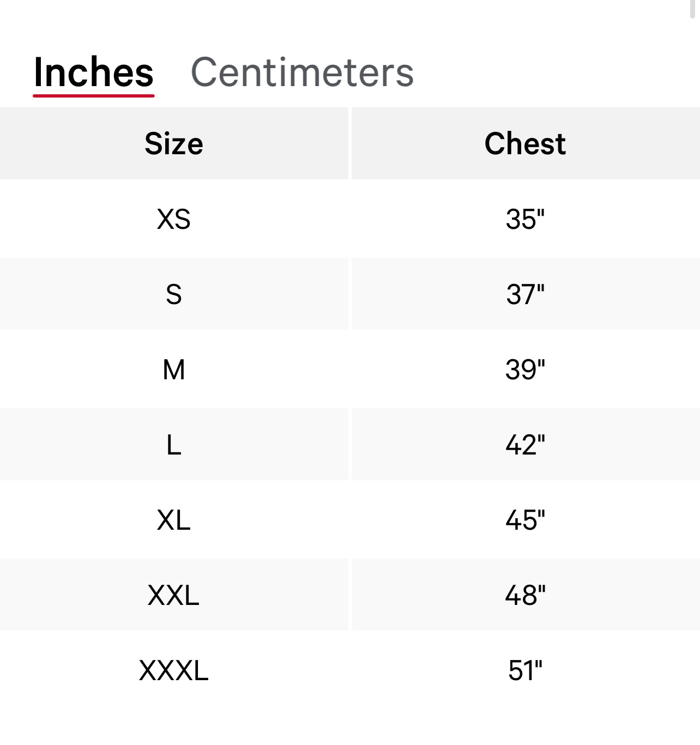Select the L size cell
Viewport: 700px width, 745px height.
point(174,445)
